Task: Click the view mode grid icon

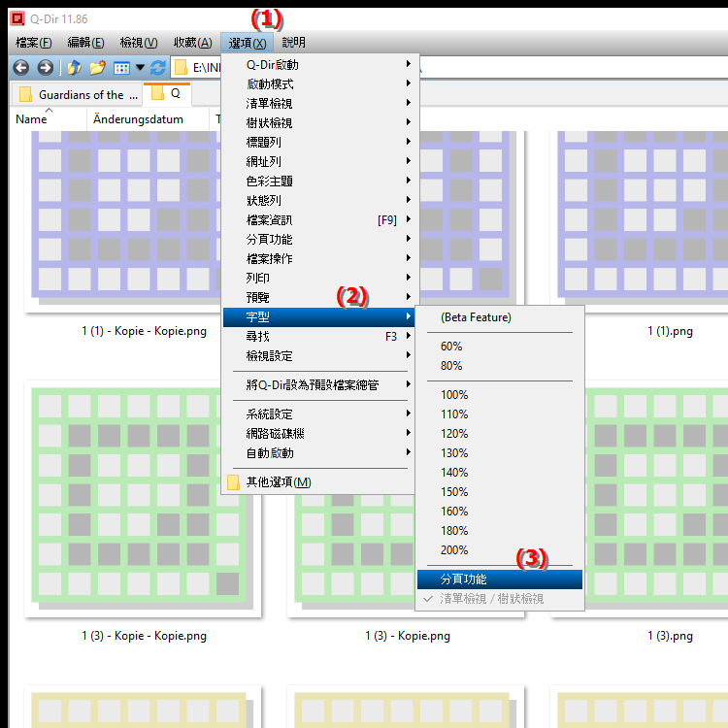Action: [x=121, y=68]
